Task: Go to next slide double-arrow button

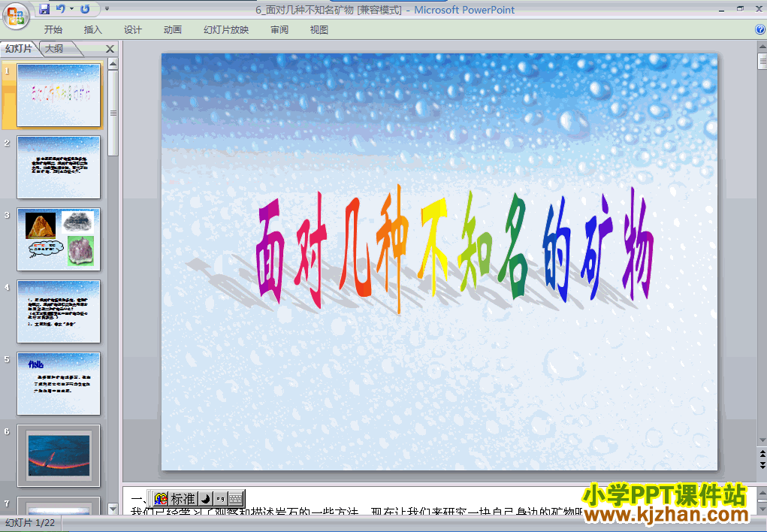Action: [762, 465]
